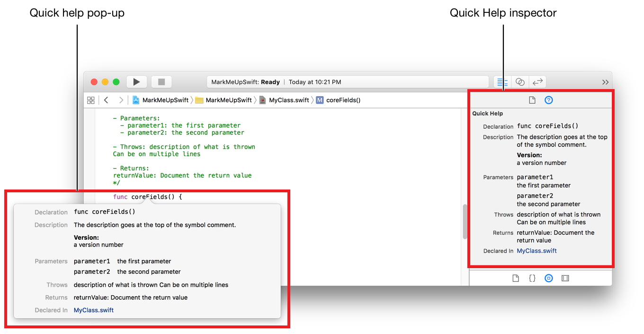Open the Assistant editor

[520, 81]
